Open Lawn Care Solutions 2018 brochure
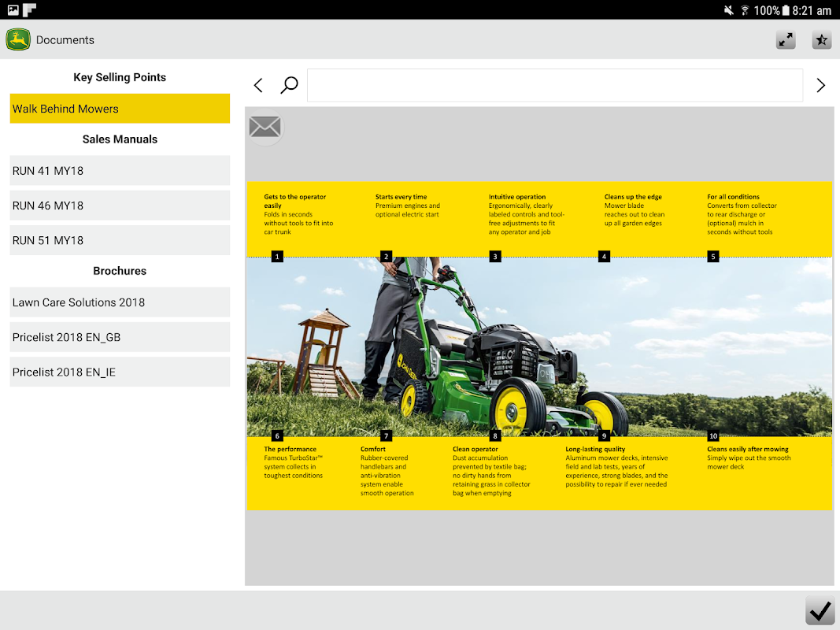Image resolution: width=840 pixels, height=630 pixels. [x=120, y=302]
